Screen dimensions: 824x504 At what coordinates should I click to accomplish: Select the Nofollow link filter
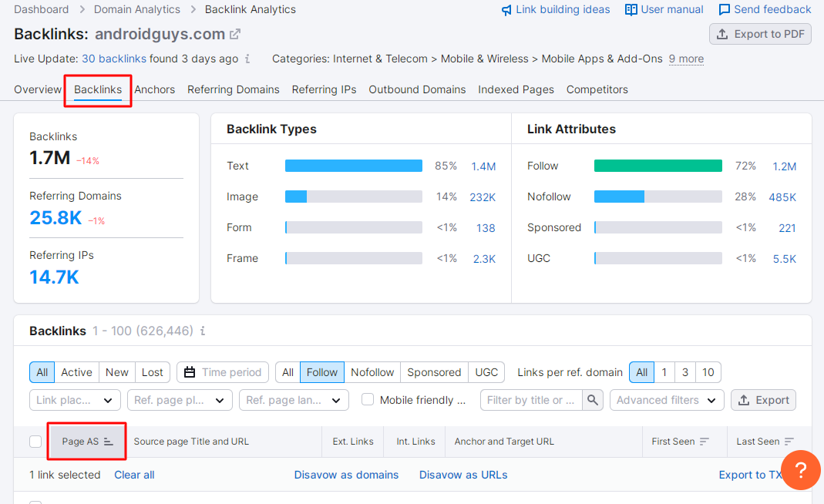click(x=372, y=372)
